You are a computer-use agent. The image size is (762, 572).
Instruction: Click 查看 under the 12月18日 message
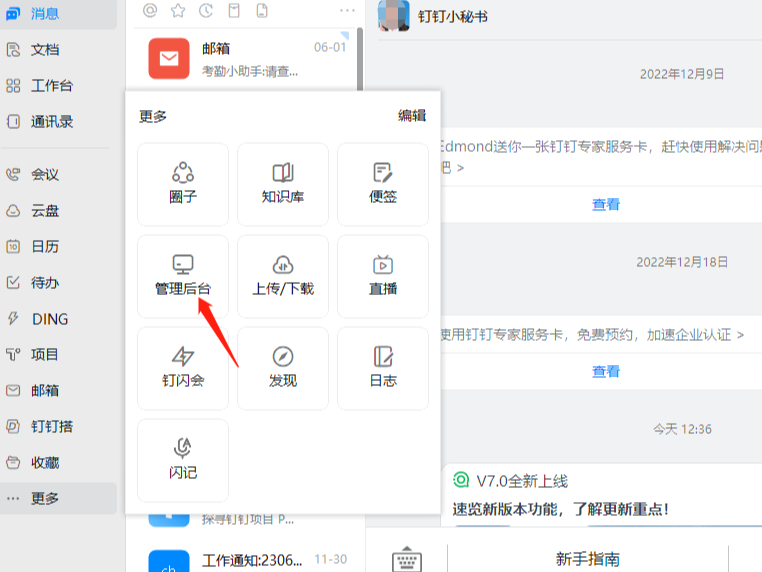[606, 372]
